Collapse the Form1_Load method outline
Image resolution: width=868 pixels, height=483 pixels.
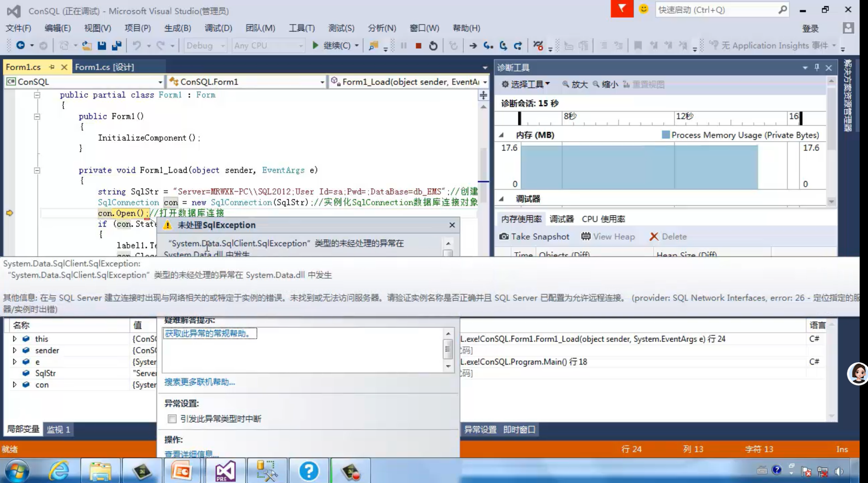(37, 170)
